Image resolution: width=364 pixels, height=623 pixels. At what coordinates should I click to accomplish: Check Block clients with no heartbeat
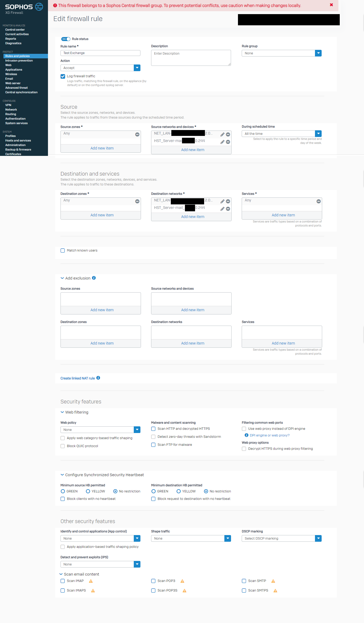[x=63, y=499]
